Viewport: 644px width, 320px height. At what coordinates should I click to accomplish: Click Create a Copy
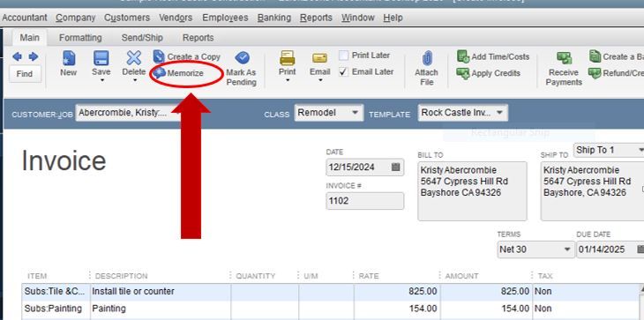pyautogui.click(x=187, y=56)
